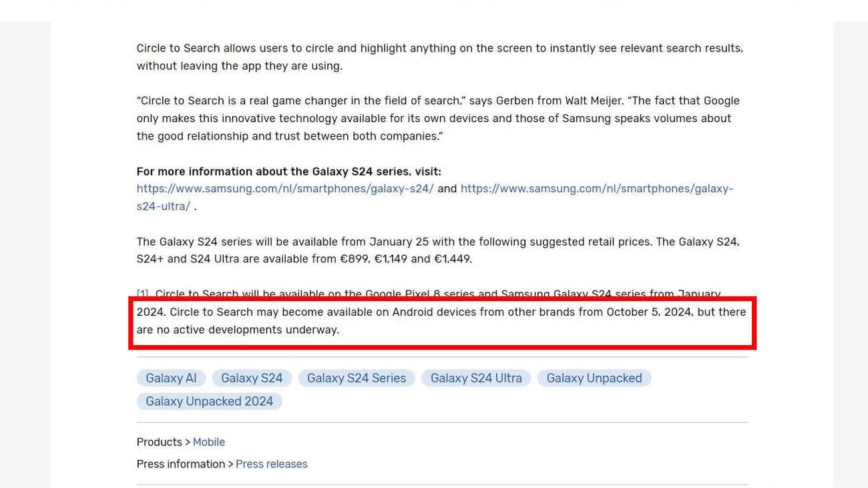Select the Galaxy S24 Ultra tag
Screen dimensions: 868x488
[475, 378]
